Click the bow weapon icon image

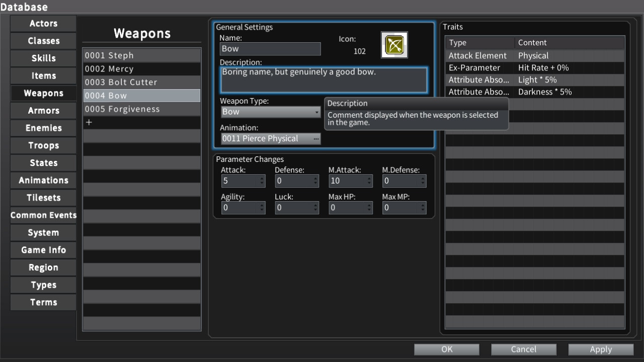(394, 45)
